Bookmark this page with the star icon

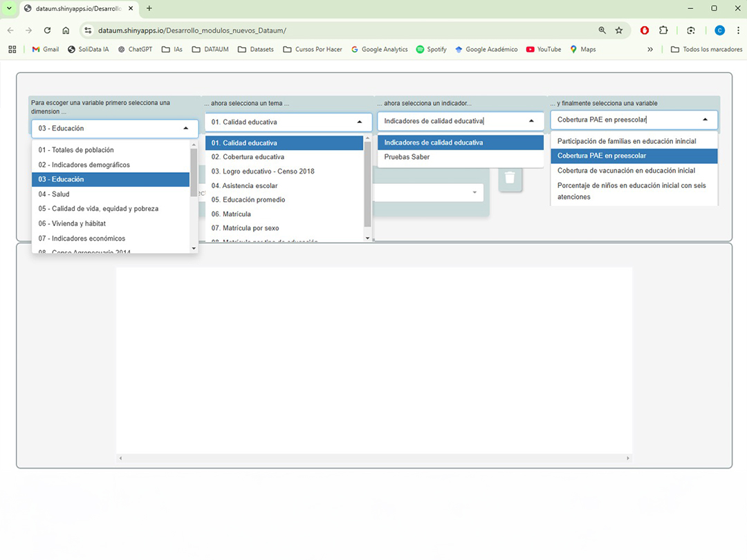click(x=619, y=30)
